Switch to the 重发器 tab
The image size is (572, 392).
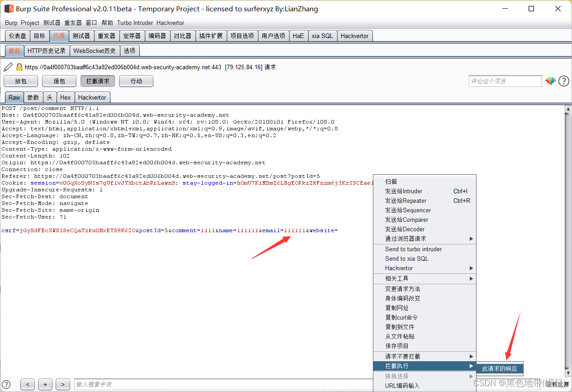click(x=107, y=36)
